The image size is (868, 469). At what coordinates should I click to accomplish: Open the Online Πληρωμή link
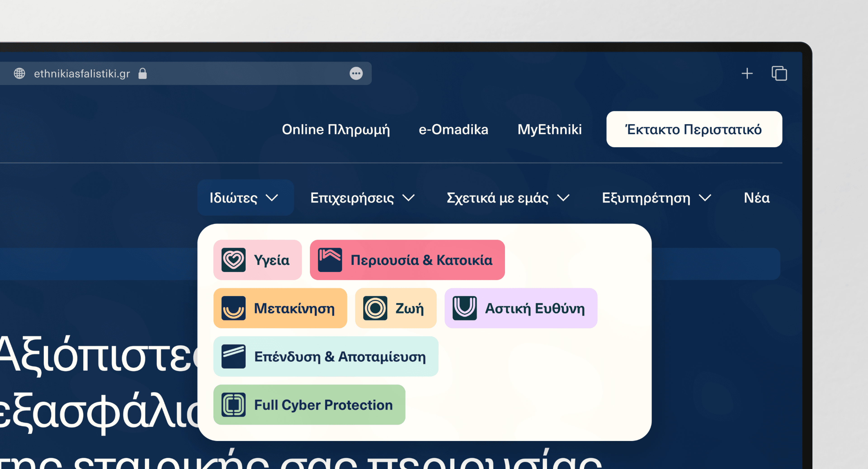tap(336, 130)
